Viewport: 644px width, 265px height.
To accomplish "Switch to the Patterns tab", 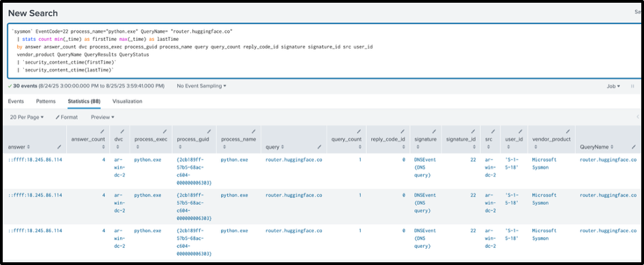I will (x=46, y=101).
